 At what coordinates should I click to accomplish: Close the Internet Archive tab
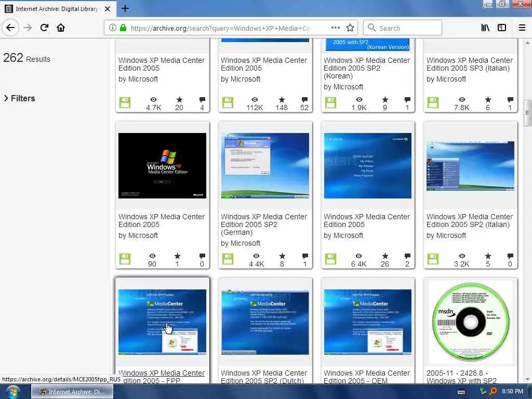[108, 9]
